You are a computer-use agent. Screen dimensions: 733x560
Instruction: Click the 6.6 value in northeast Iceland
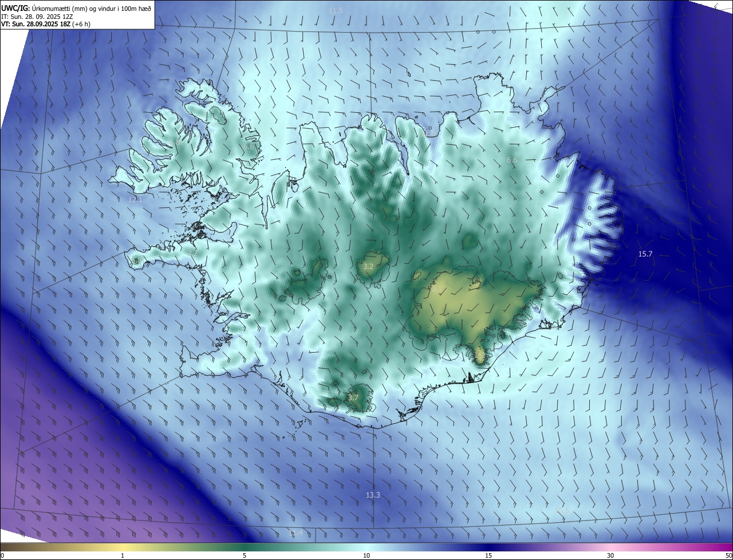(x=512, y=160)
